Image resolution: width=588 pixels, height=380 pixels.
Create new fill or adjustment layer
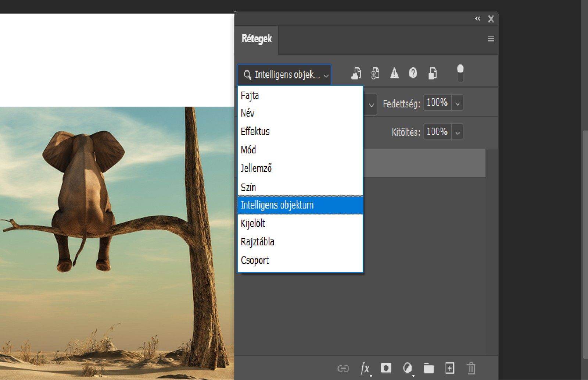[407, 368]
